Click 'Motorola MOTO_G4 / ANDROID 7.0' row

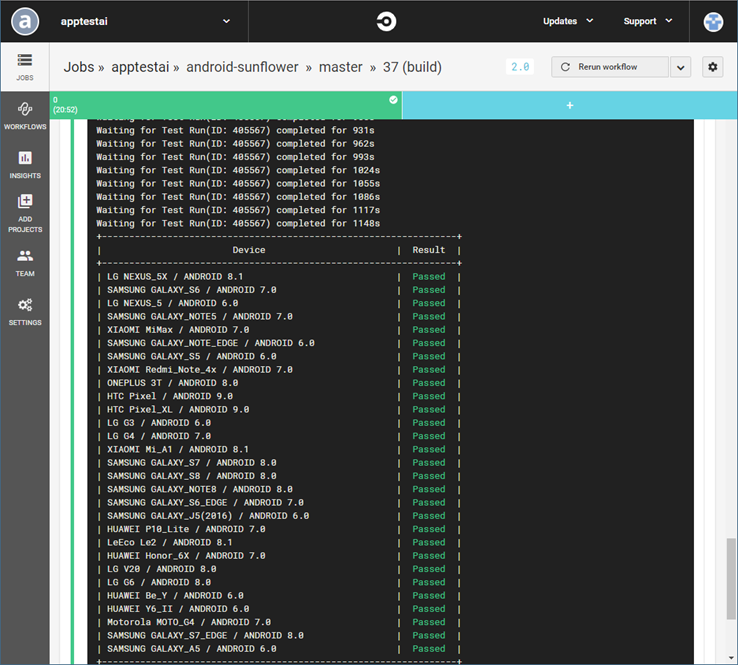click(x=279, y=622)
